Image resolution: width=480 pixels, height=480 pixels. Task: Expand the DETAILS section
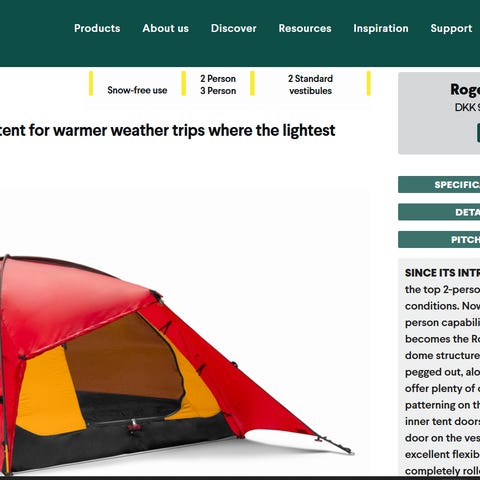click(439, 212)
